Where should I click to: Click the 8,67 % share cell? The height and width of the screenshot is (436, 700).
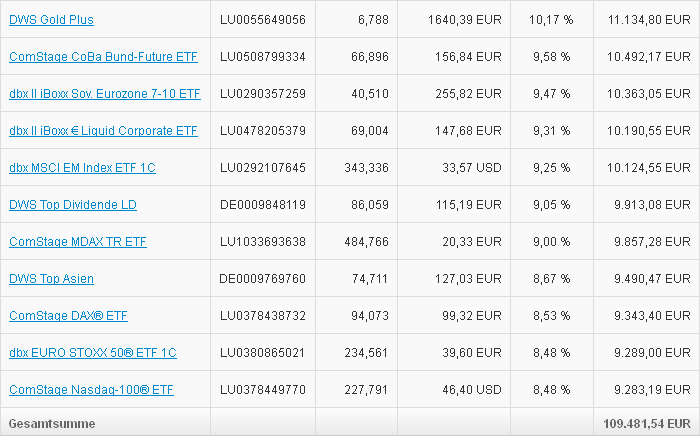point(552,279)
